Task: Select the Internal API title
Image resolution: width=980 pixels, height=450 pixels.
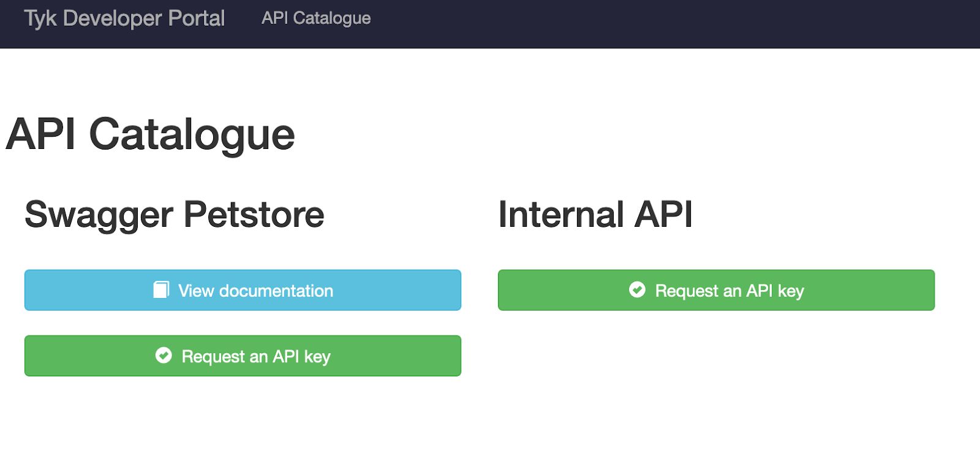Action: [x=595, y=215]
